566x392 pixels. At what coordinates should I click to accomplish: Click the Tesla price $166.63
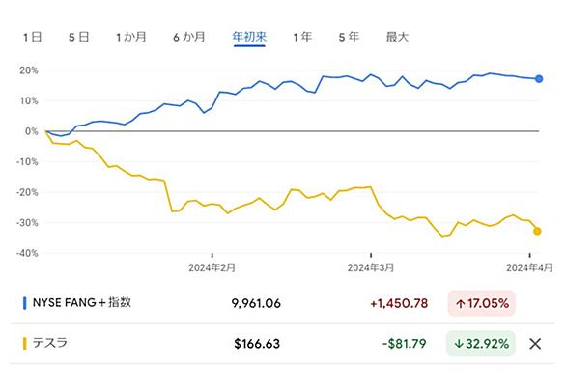257,344
